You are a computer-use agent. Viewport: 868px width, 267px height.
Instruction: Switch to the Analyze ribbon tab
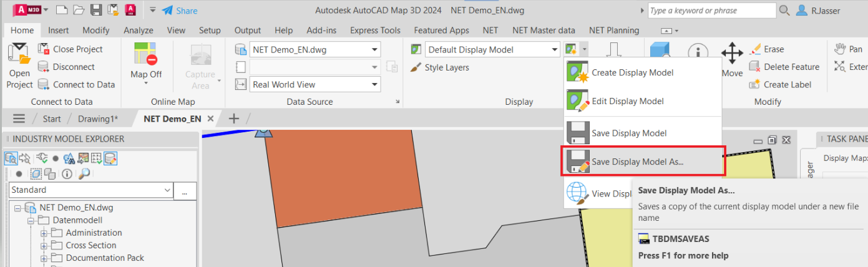coord(139,30)
